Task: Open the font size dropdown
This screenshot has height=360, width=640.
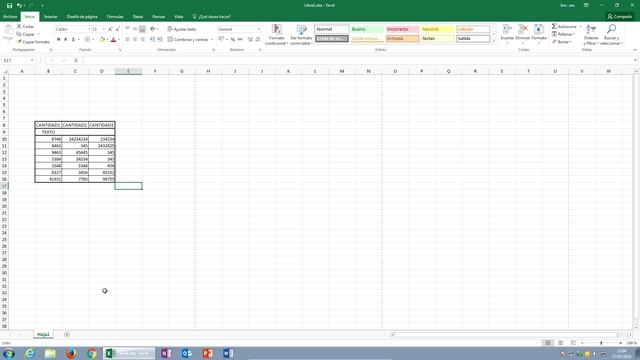Action: (104, 29)
